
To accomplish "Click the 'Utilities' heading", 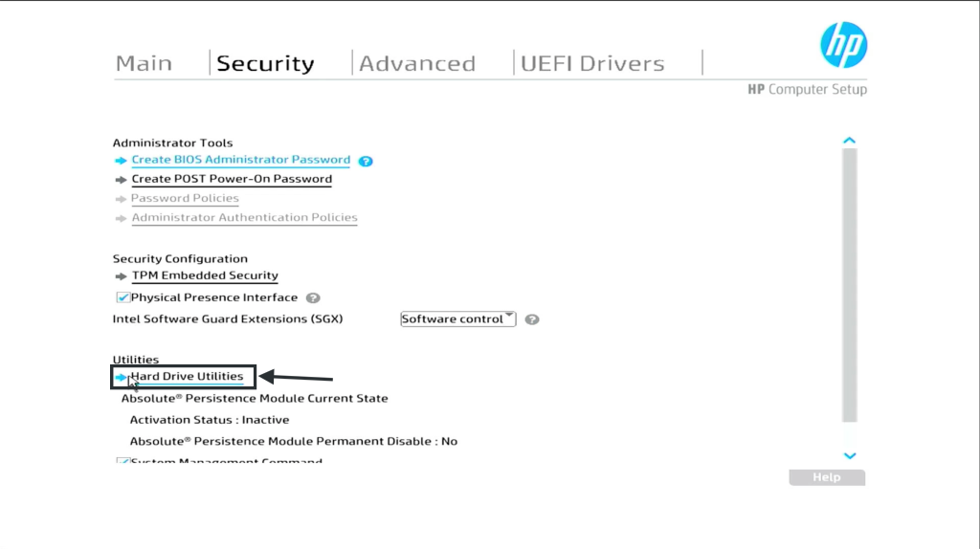I will tap(136, 360).
